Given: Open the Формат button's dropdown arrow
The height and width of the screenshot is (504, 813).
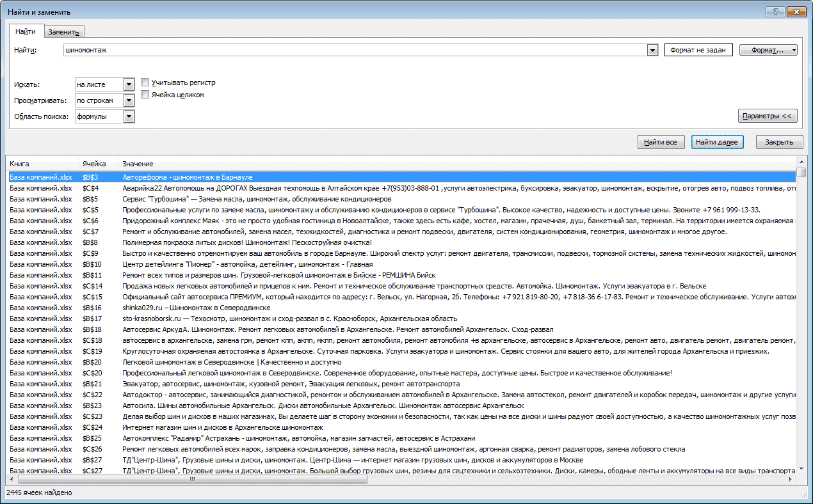Looking at the screenshot, I should (x=794, y=50).
